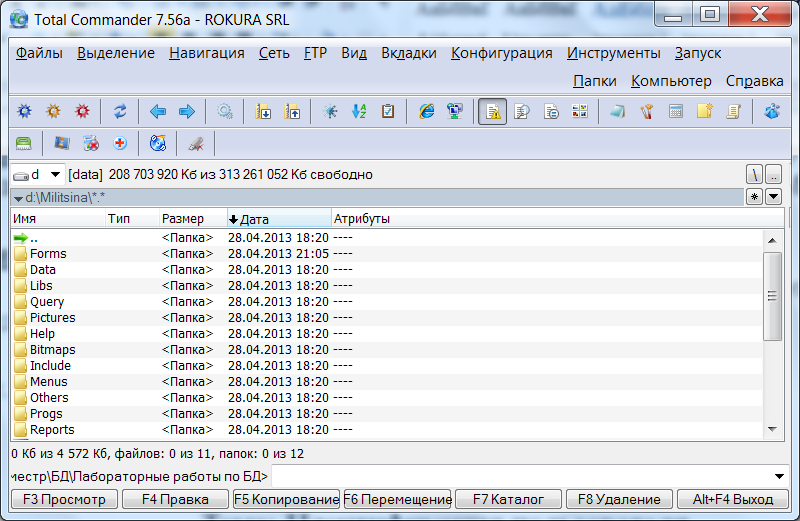Click F5 Копирование button
The height and width of the screenshot is (521, 800).
(286, 499)
